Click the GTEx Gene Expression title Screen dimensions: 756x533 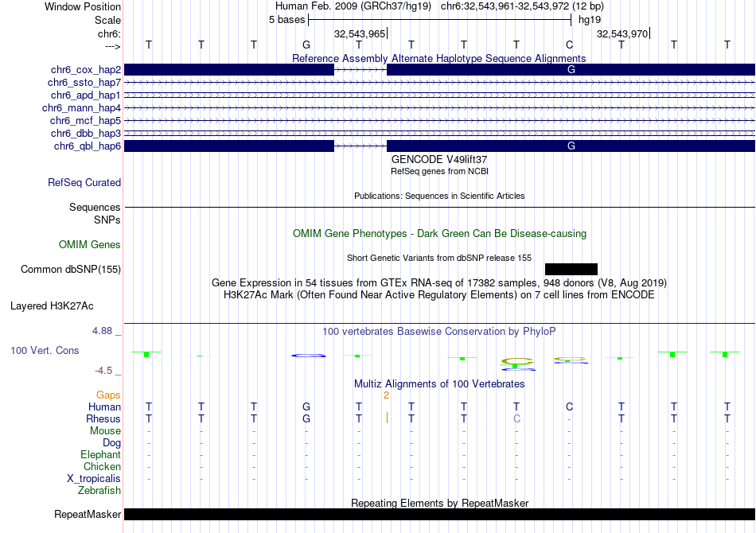(x=439, y=283)
